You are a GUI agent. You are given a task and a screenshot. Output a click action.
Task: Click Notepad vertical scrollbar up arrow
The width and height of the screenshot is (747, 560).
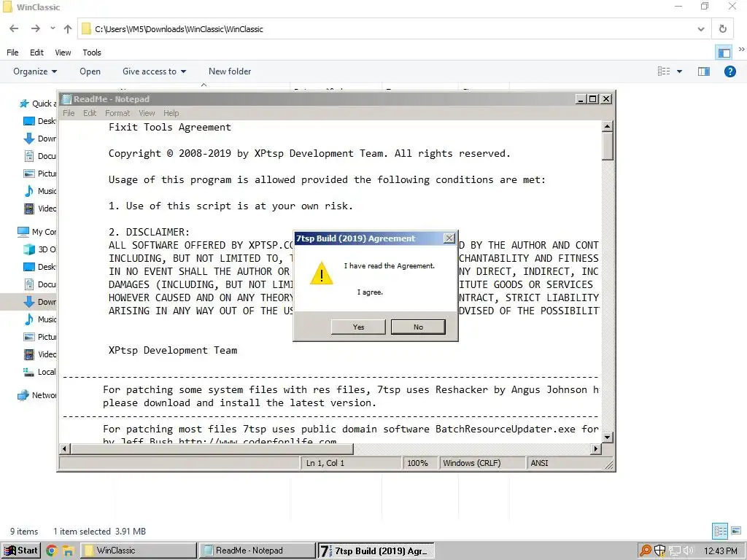[607, 126]
